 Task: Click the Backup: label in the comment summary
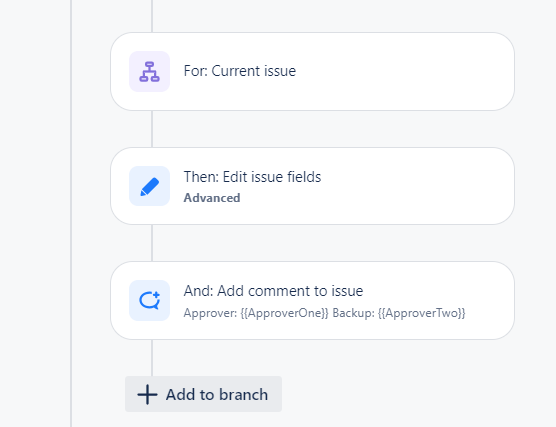[353, 313]
